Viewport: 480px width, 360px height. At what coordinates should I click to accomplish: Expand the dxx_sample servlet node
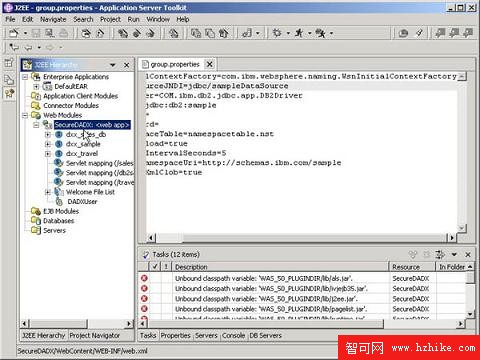tap(48, 144)
